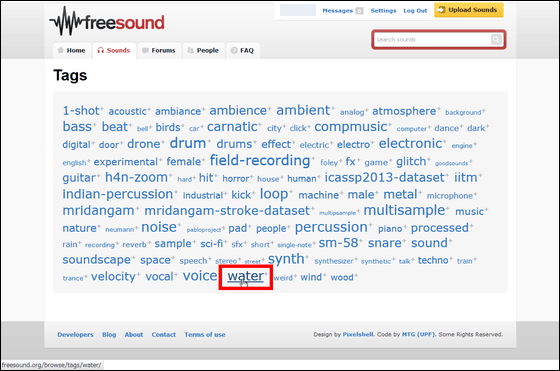Select the glitch tag

tap(411, 162)
